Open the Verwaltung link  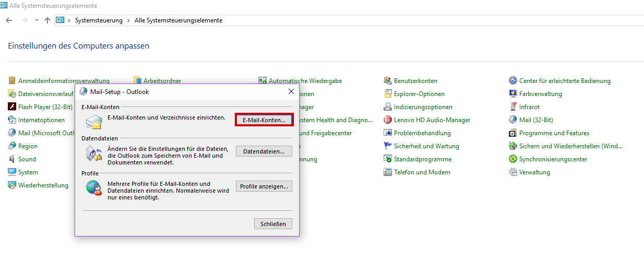click(x=534, y=172)
